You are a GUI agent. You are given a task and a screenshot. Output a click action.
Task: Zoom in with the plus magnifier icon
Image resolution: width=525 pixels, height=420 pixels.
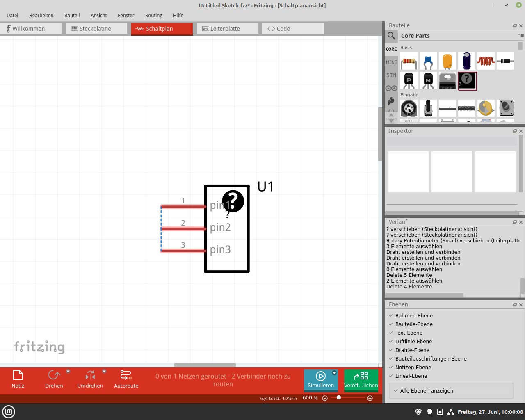(x=370, y=398)
